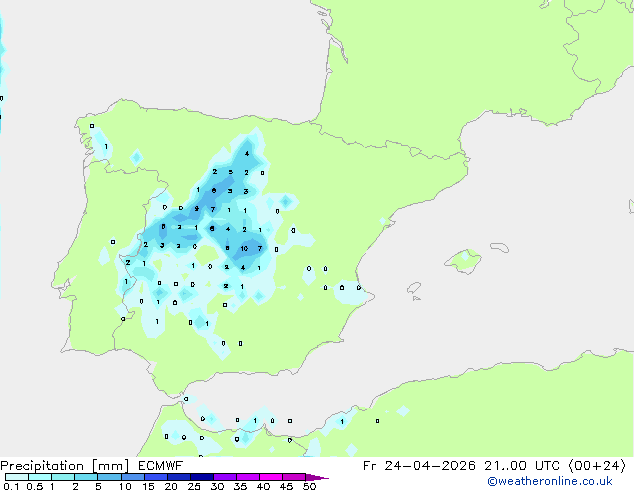This screenshot has height=490, width=634.
Task: Click Mallorca island on the map
Action: 463,261
